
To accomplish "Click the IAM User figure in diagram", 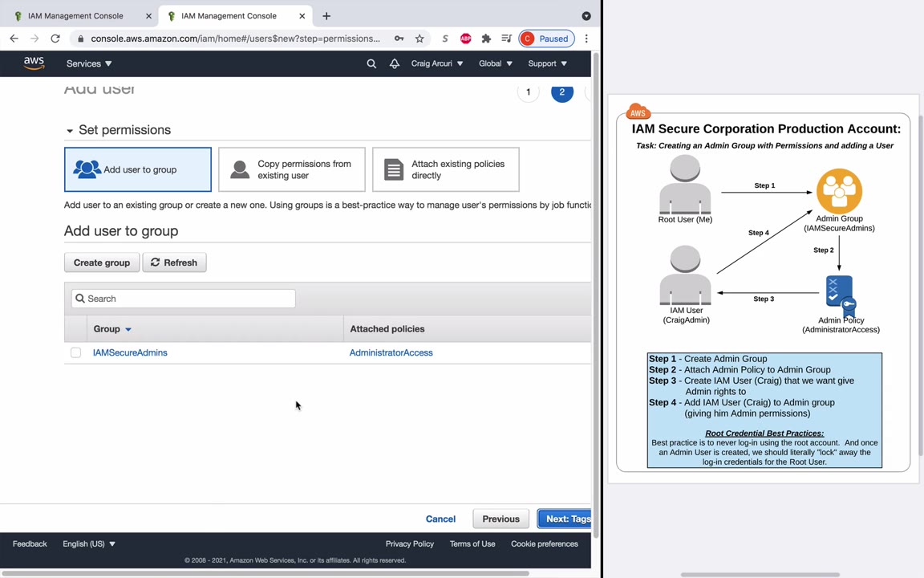I will 685,275.
